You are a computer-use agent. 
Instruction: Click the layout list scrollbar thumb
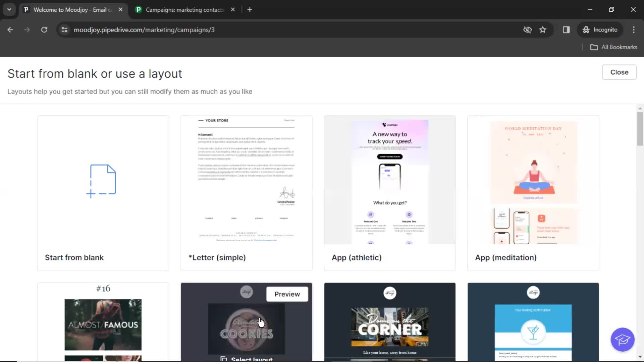(640, 129)
